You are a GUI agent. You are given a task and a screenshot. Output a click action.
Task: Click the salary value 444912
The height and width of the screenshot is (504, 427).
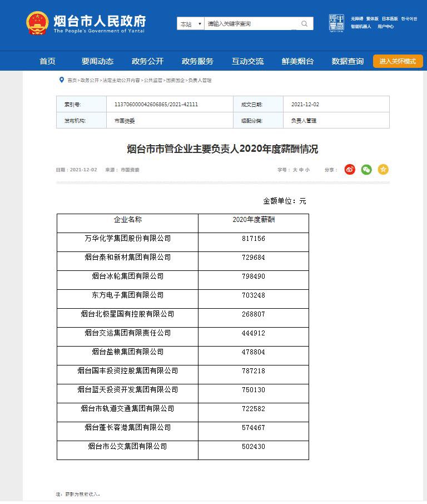(x=254, y=333)
